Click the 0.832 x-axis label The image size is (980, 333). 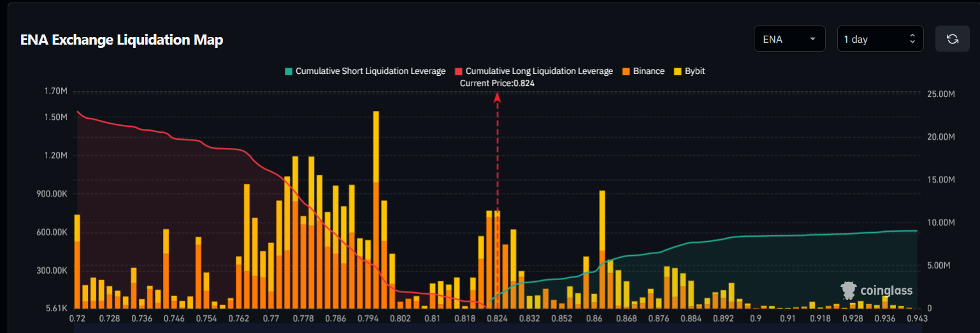530,318
